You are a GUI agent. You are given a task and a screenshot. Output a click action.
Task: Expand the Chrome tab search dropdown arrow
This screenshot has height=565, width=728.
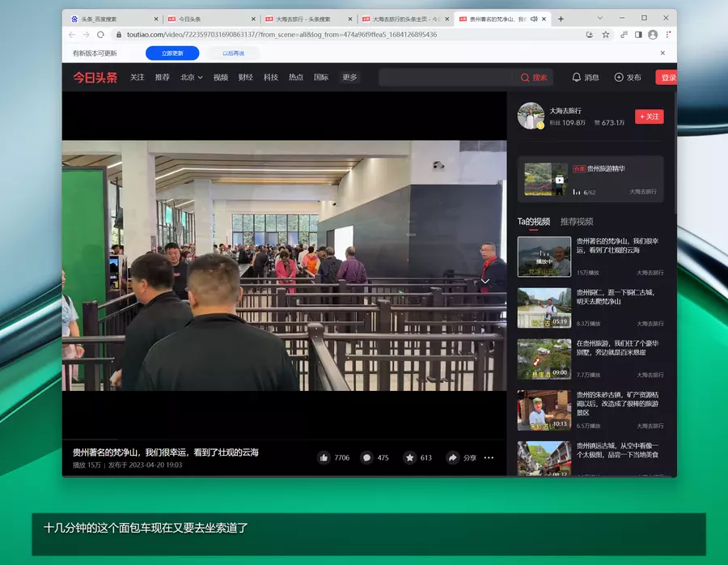(x=600, y=18)
